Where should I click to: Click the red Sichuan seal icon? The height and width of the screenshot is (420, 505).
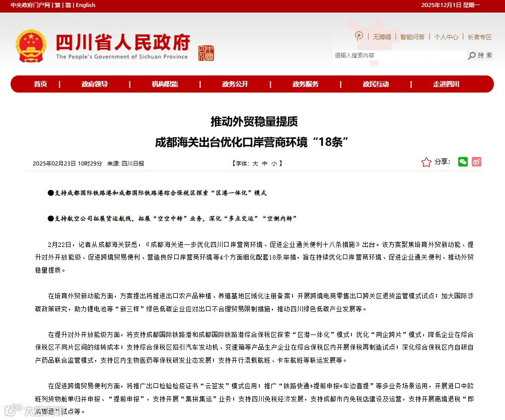click(206, 53)
